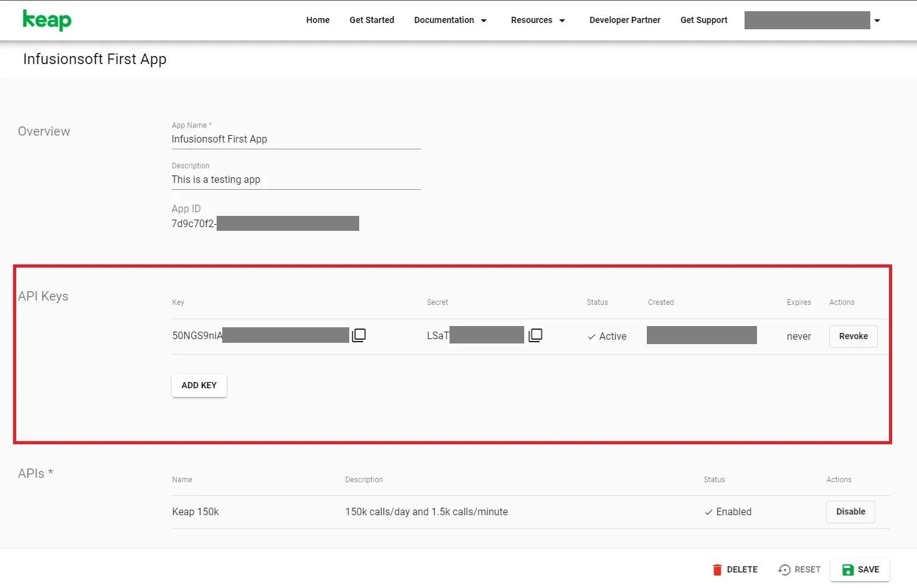The width and height of the screenshot is (917, 588).
Task: Click the Secret column header
Action: click(437, 302)
